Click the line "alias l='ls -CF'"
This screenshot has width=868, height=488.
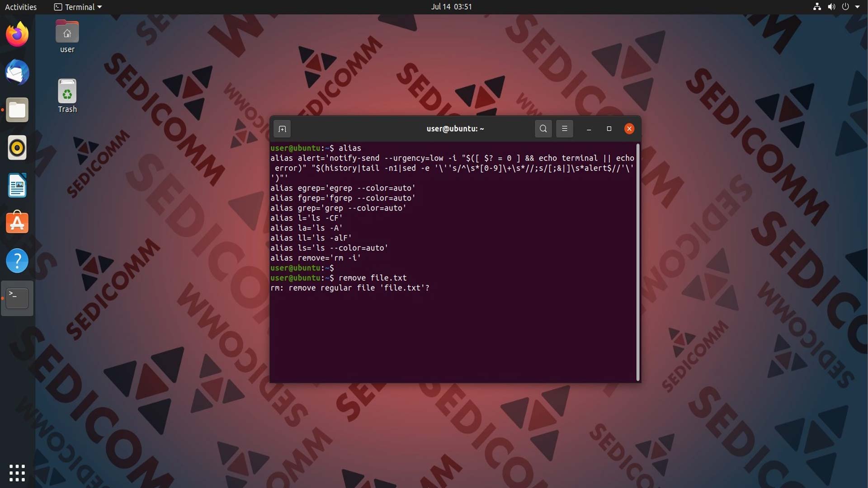point(307,218)
